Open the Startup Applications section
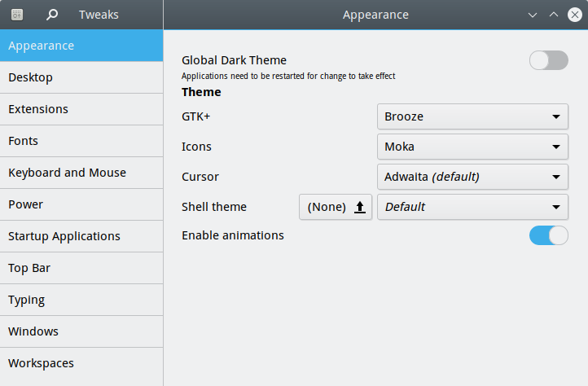The width and height of the screenshot is (588, 386). (x=81, y=236)
